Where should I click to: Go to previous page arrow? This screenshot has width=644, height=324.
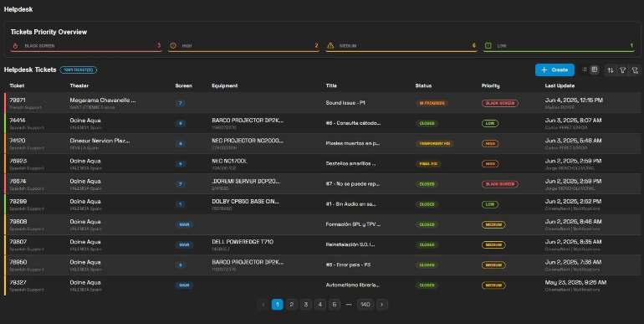coord(263,305)
